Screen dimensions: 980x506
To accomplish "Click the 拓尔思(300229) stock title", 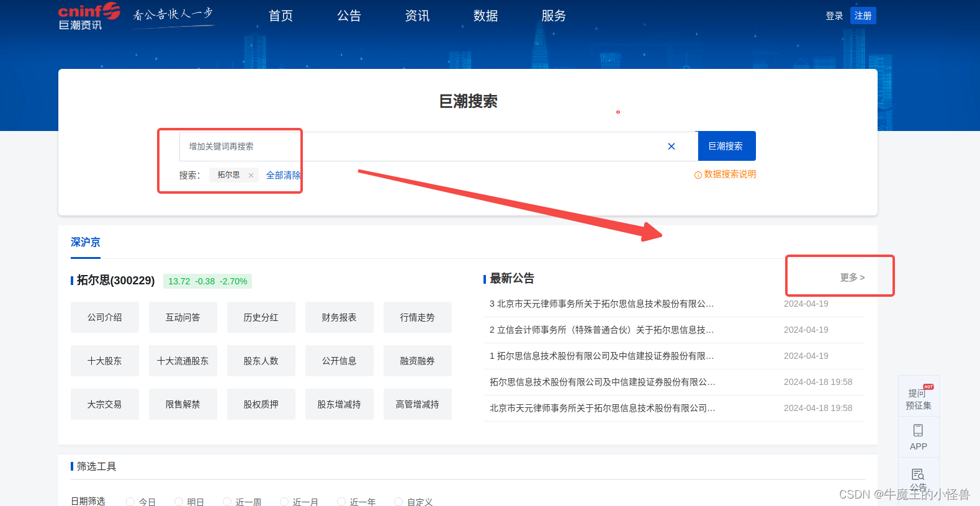I will pos(116,281).
